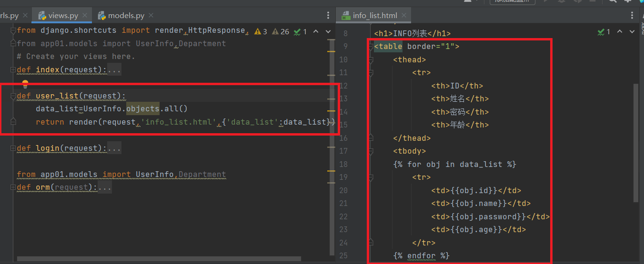
Task: Click the run configuration selector at top
Action: click(512, 1)
